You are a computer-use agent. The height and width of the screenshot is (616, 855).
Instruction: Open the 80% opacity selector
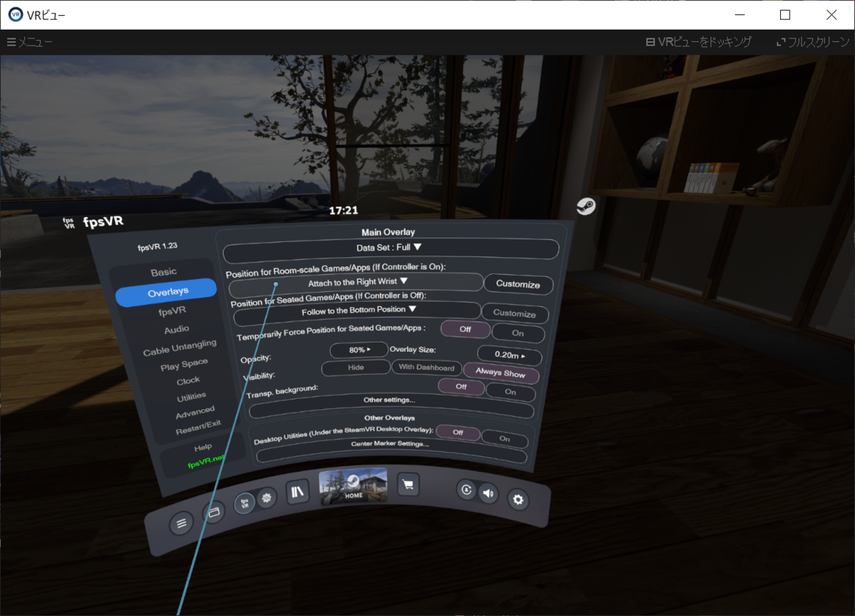coord(359,350)
